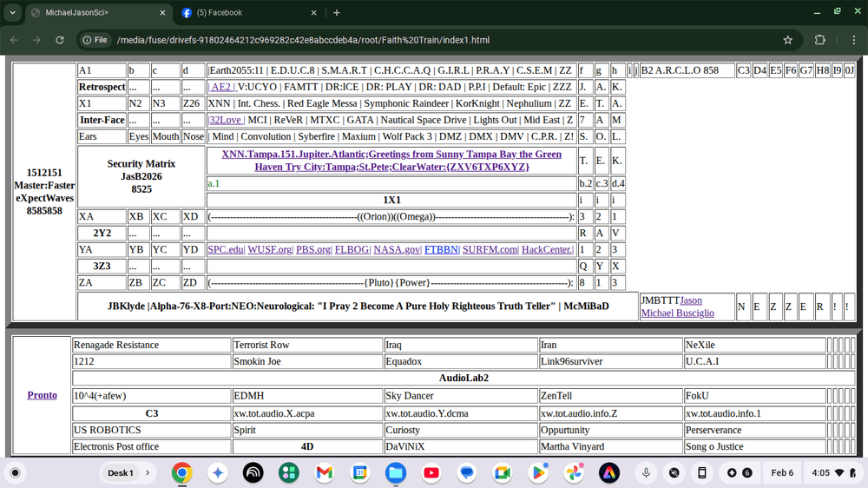
Task: Close the Facebook tab
Action: (x=313, y=12)
